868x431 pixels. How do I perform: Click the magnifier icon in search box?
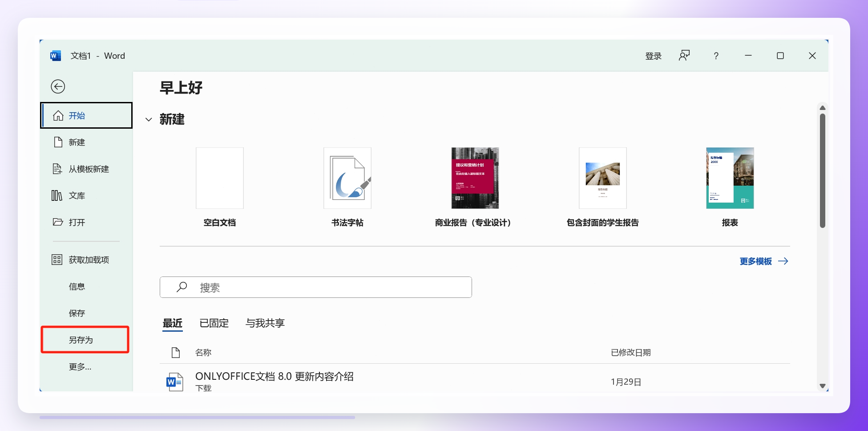182,287
